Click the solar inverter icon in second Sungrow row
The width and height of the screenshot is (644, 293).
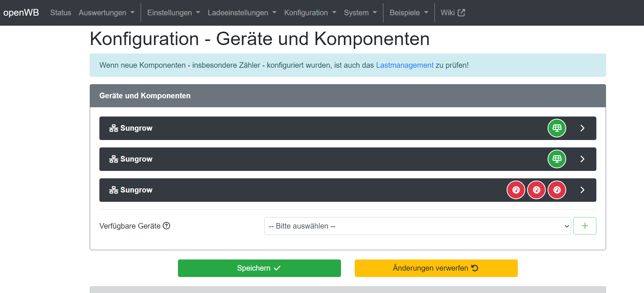click(557, 159)
